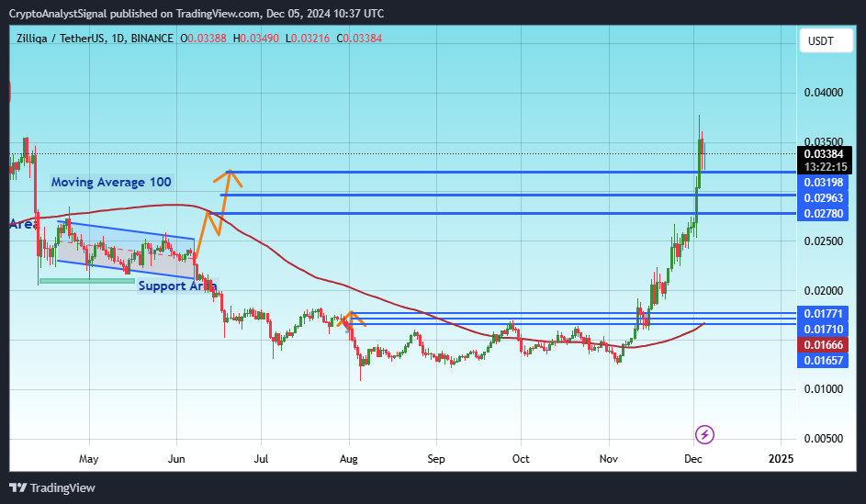Click the 0.03384 current price label
Viewport: 866px width, 504px height.
[824, 154]
